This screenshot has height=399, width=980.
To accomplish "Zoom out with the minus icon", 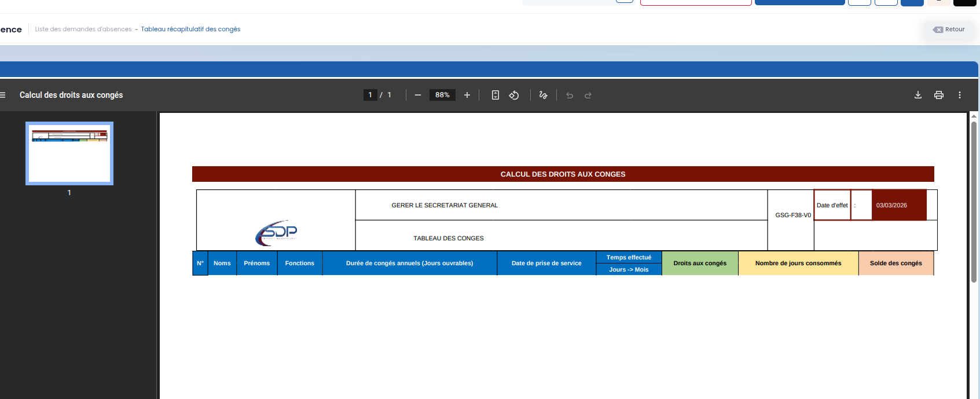I will 418,95.
